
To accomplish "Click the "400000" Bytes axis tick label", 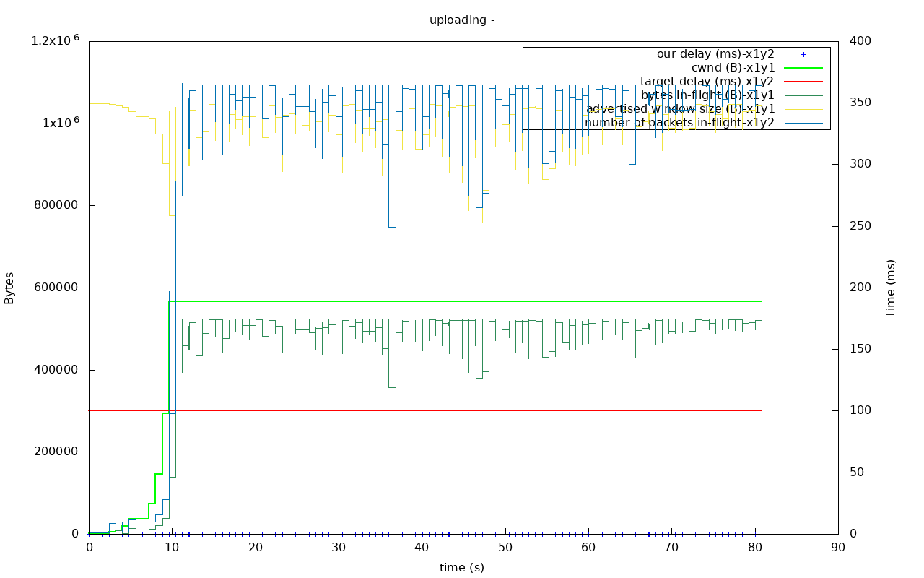I will (56, 370).
